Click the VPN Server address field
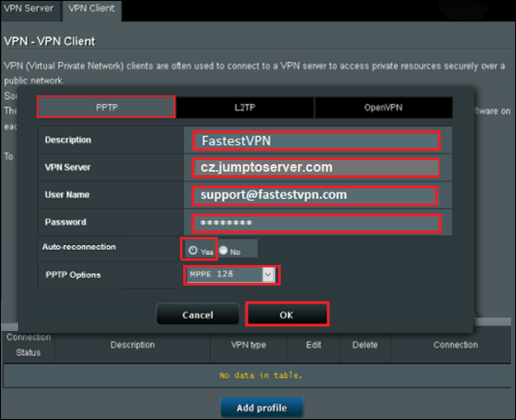 315,168
